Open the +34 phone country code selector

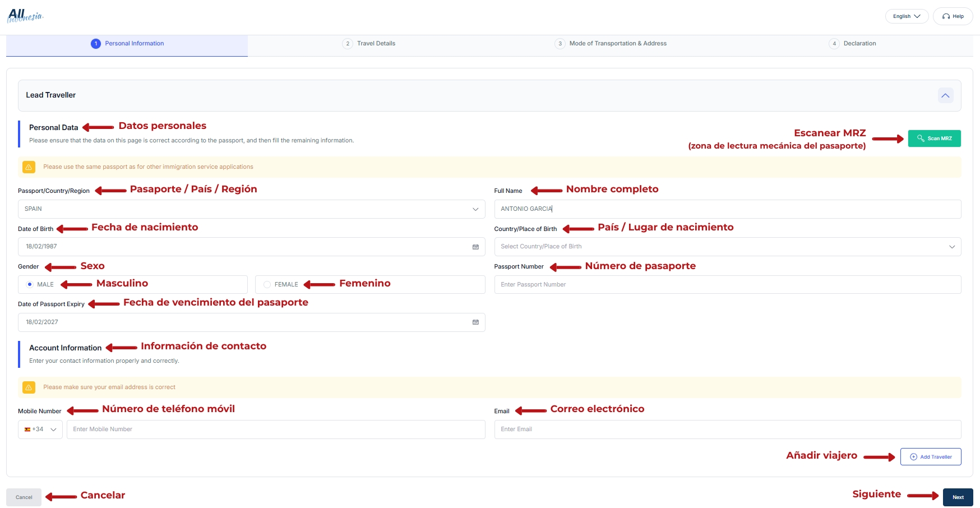point(40,430)
